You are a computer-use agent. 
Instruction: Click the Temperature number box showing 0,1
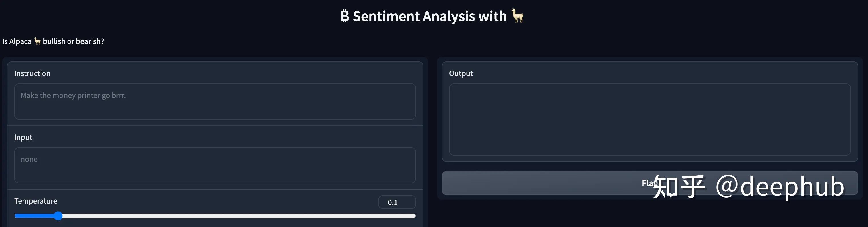(397, 202)
